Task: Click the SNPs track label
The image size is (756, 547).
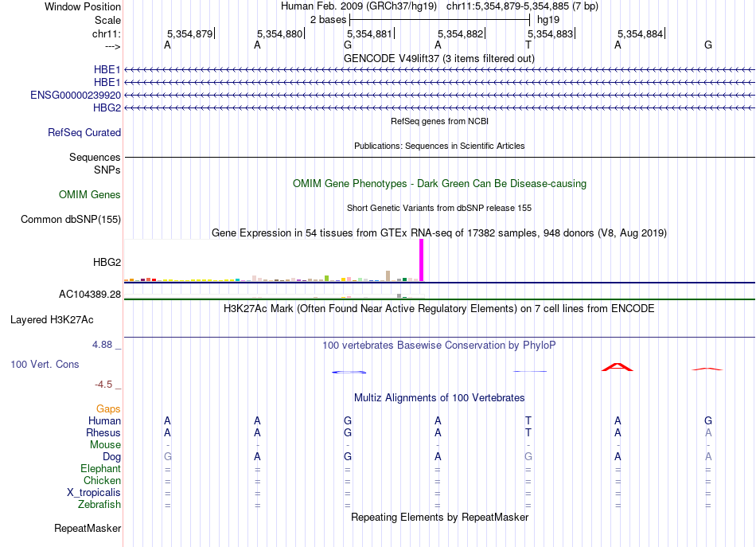Action: (x=107, y=170)
